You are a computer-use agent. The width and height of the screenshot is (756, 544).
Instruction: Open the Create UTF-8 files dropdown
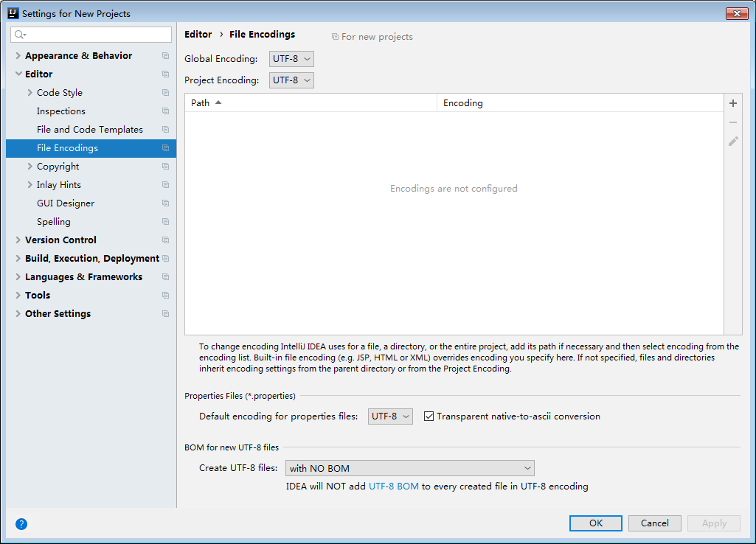click(x=410, y=468)
